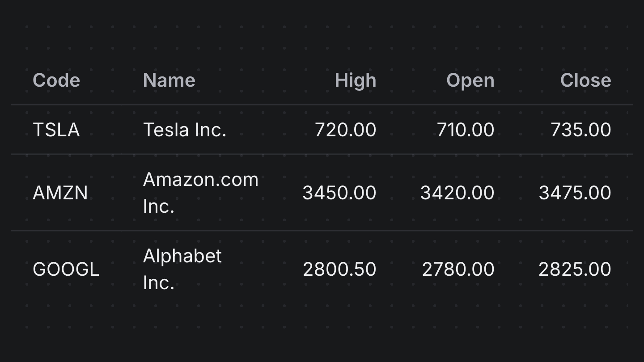Click the Tesla Inc. name cell

click(x=185, y=130)
